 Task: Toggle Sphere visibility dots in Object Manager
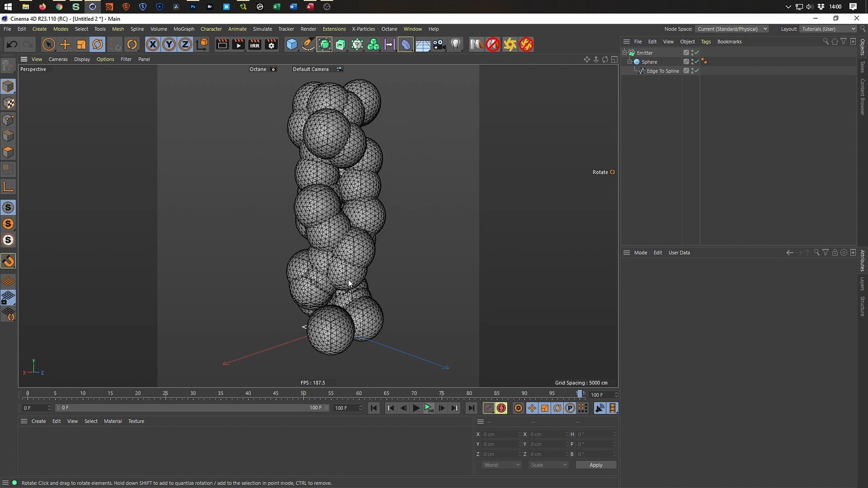point(692,62)
